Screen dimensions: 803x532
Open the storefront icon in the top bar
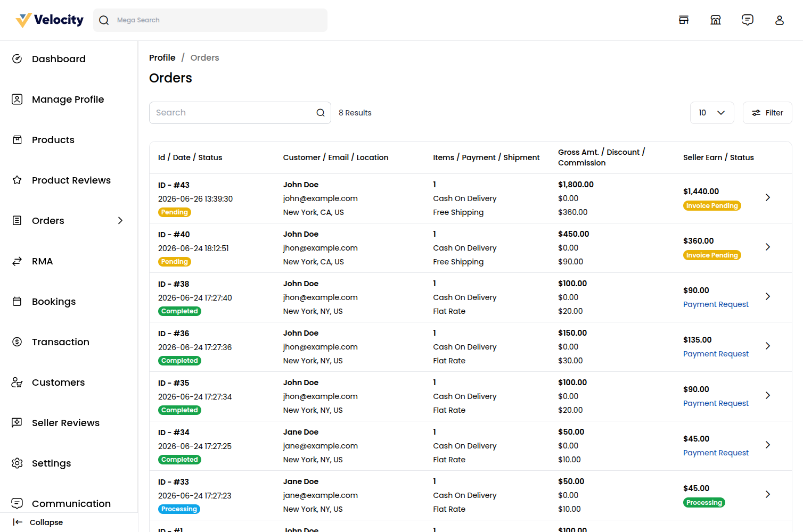[684, 20]
